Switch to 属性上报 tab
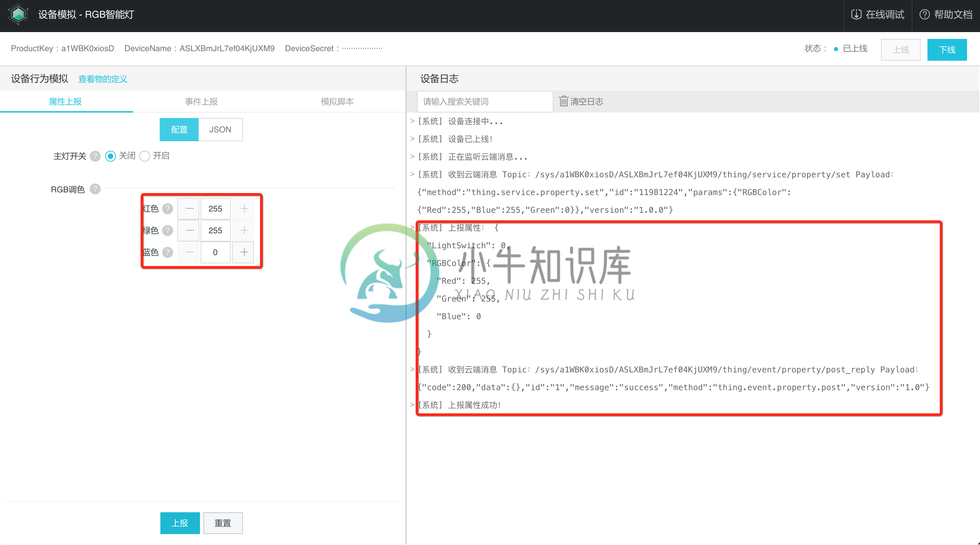980x545 pixels. (x=66, y=102)
